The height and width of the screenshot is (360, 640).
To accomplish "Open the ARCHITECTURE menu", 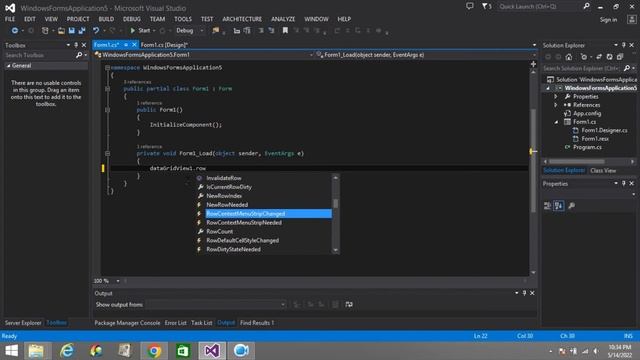I will point(242,19).
